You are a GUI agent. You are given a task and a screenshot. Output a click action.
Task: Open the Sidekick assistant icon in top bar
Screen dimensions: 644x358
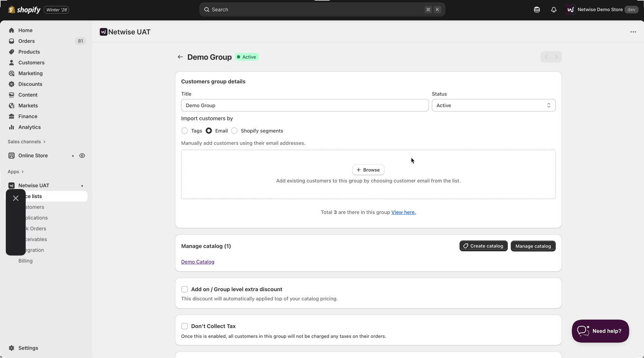(537, 10)
